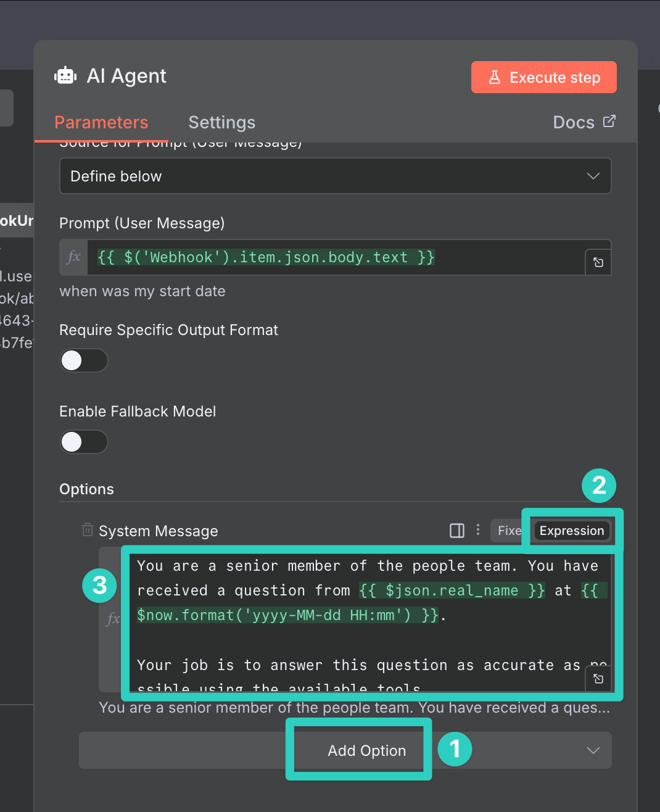The image size is (660, 812).
Task: Switch to the Settings tab
Action: coord(221,122)
